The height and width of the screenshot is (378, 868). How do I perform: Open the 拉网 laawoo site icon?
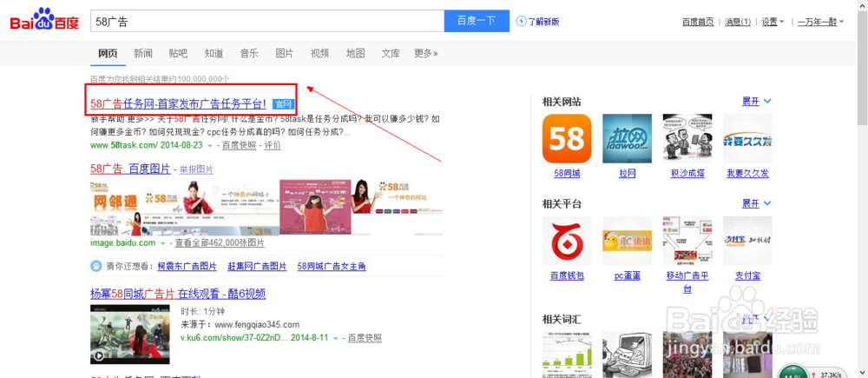tap(628, 138)
